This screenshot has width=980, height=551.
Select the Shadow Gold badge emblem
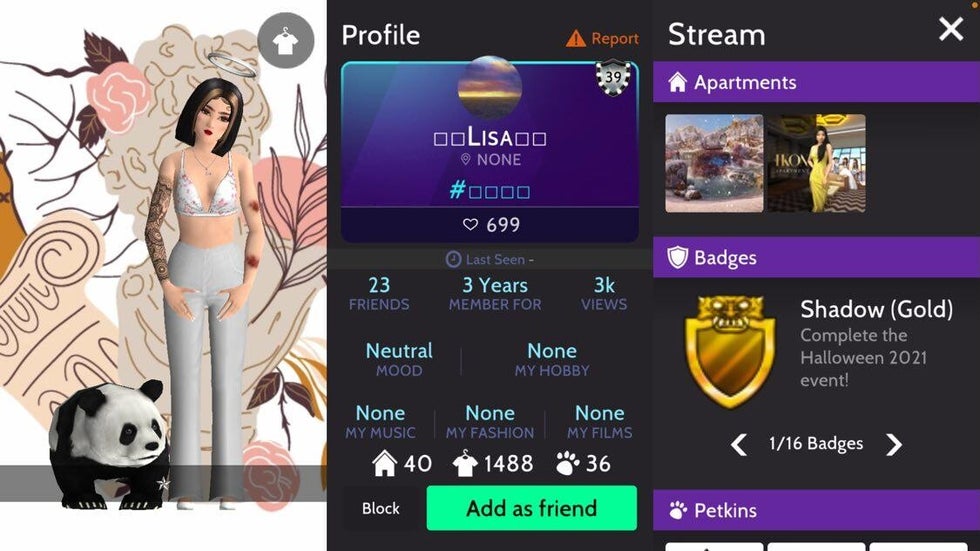[729, 351]
